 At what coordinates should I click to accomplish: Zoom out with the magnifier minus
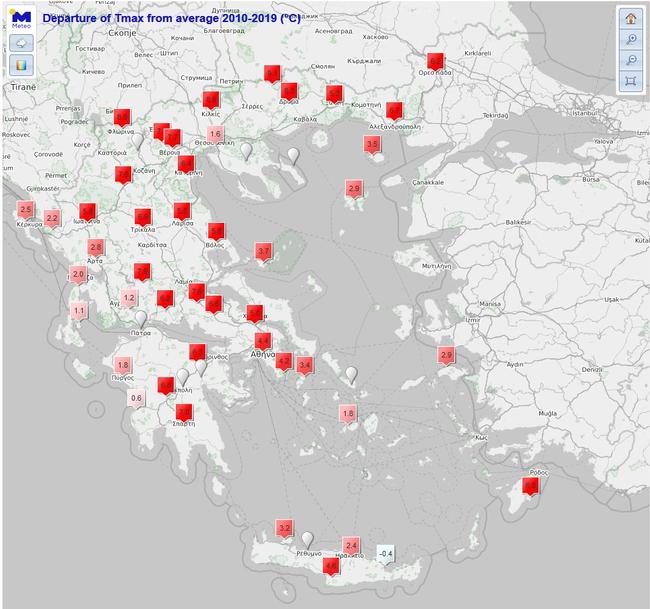point(630,60)
